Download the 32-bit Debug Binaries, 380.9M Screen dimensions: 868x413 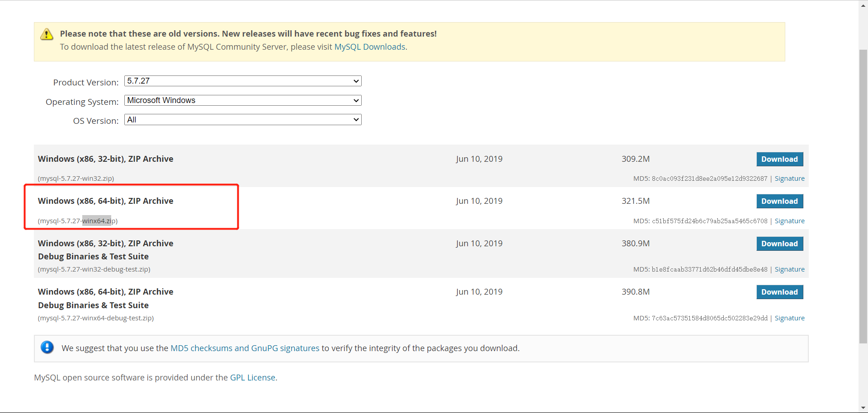pos(780,244)
